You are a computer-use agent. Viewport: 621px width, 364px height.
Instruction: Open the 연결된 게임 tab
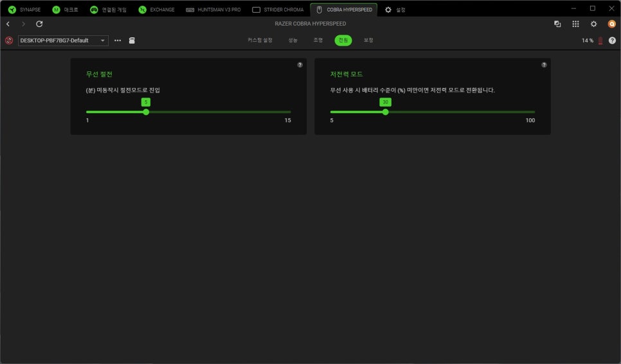(x=108, y=10)
